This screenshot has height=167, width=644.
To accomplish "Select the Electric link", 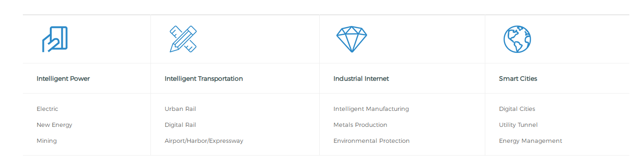I will 48,109.
